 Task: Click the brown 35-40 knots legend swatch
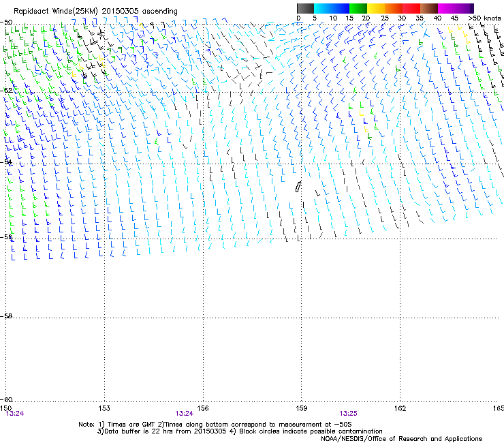pos(429,8)
